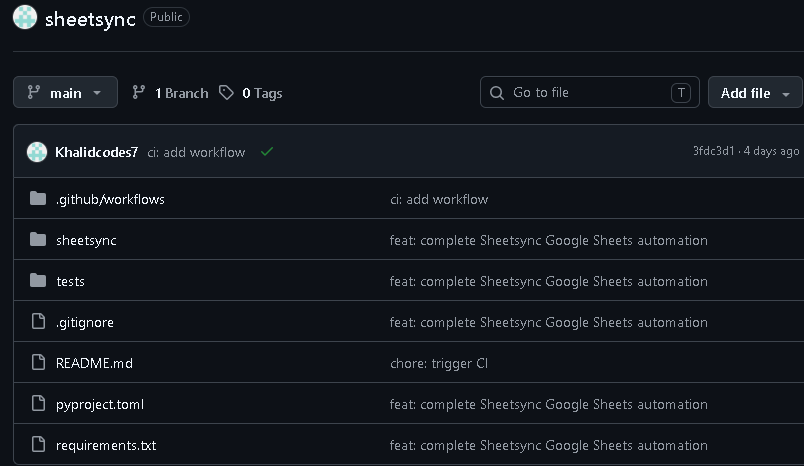Open the .gitignore file
The image size is (804, 466).
click(85, 322)
